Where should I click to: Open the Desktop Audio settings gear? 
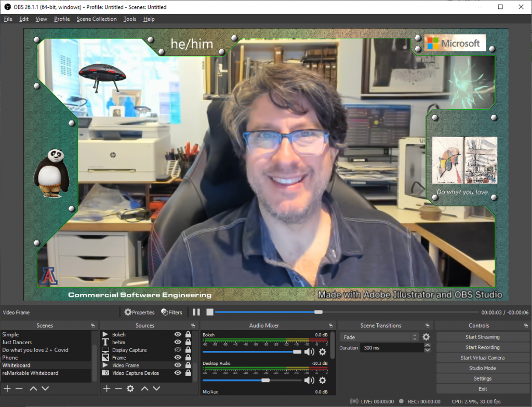(x=323, y=381)
